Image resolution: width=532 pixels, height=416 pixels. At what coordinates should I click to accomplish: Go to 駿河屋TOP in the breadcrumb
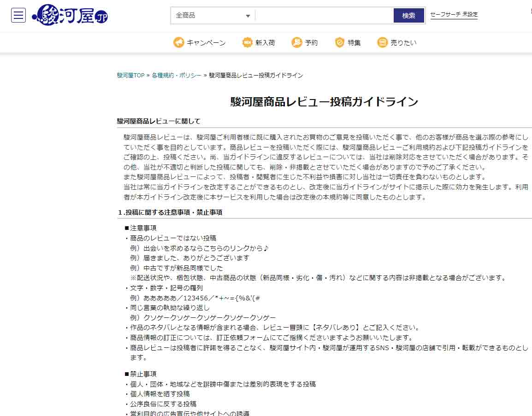click(130, 75)
